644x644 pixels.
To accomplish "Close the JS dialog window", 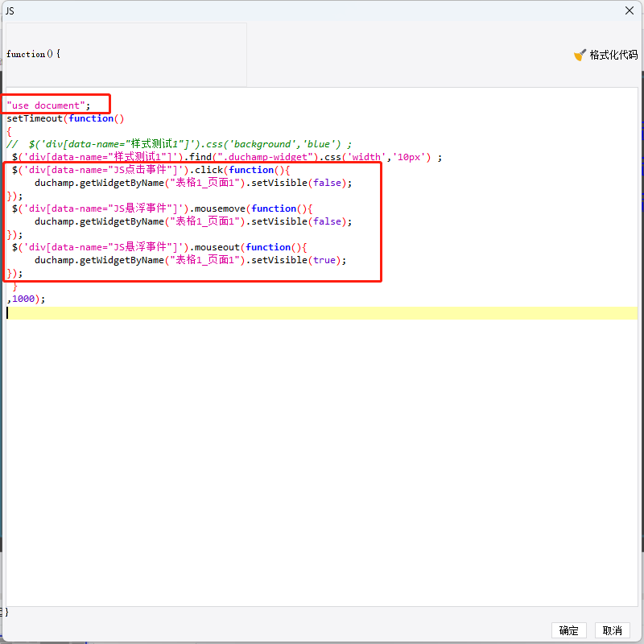I will [x=630, y=10].
